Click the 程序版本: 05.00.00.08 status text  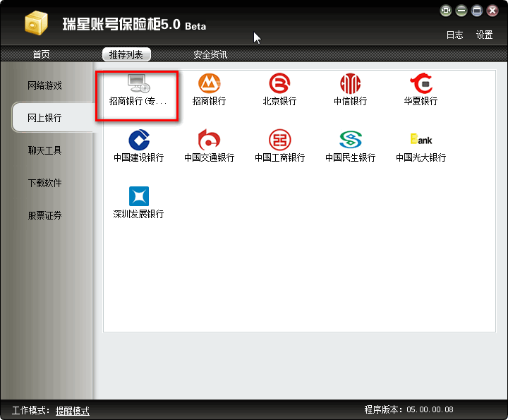[409, 409]
